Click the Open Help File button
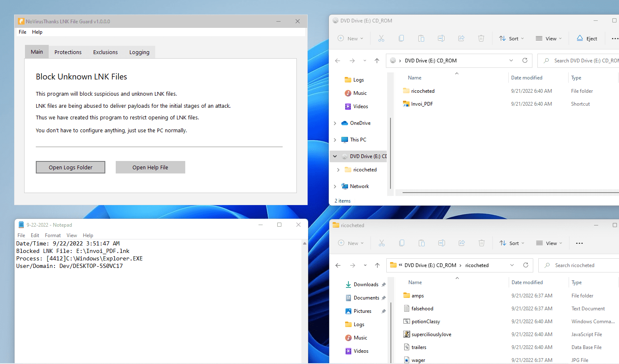Viewport: 619px width, 364px height. pyautogui.click(x=150, y=167)
